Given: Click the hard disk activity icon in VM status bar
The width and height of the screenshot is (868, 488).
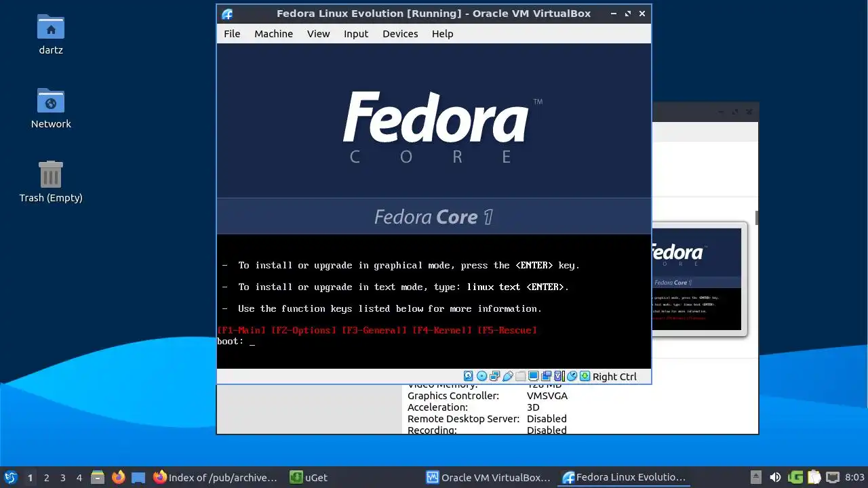Looking at the screenshot, I should point(469,376).
